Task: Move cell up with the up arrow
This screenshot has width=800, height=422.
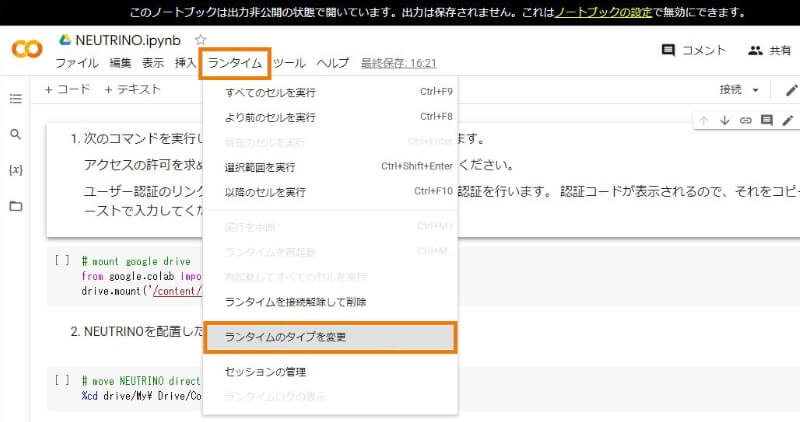Action: pyautogui.click(x=704, y=120)
